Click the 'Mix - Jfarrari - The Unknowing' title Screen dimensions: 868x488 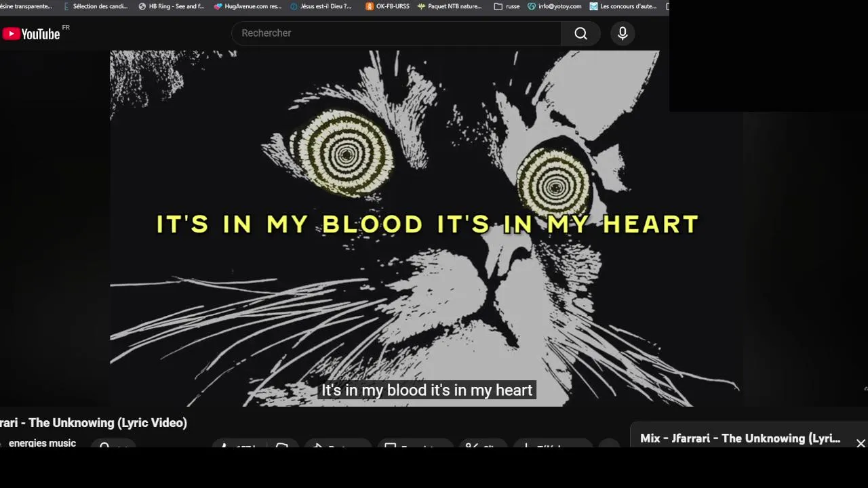(740, 439)
